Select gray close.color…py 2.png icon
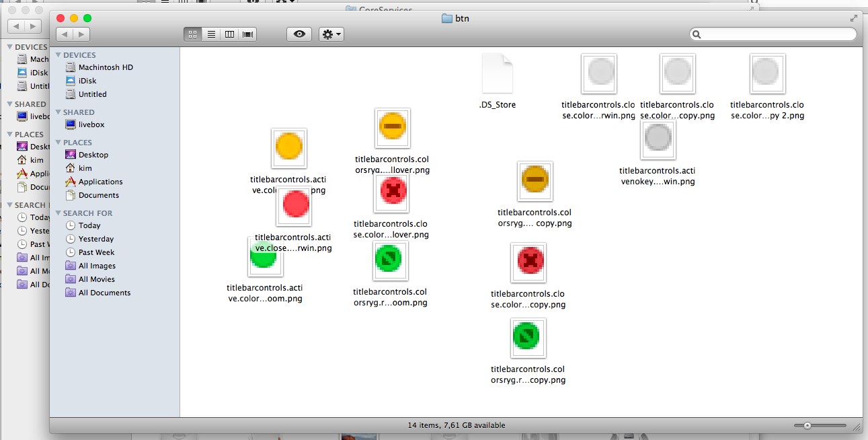 coord(768,73)
